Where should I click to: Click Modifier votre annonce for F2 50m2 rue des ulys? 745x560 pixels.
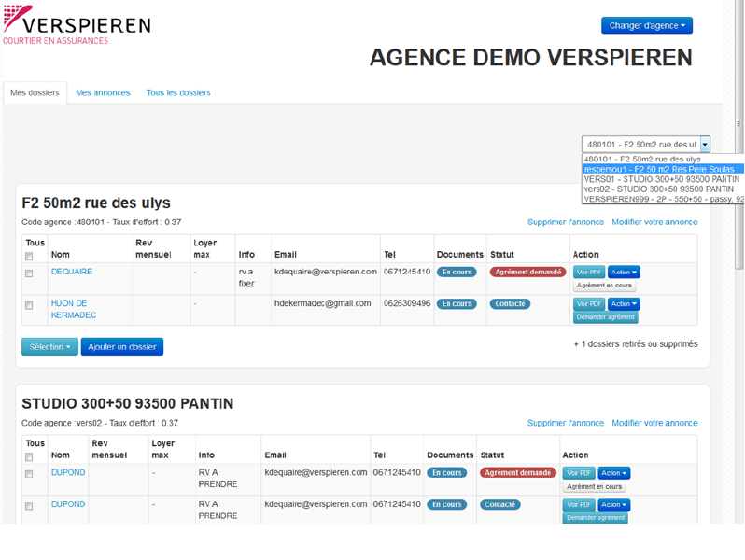tap(654, 222)
